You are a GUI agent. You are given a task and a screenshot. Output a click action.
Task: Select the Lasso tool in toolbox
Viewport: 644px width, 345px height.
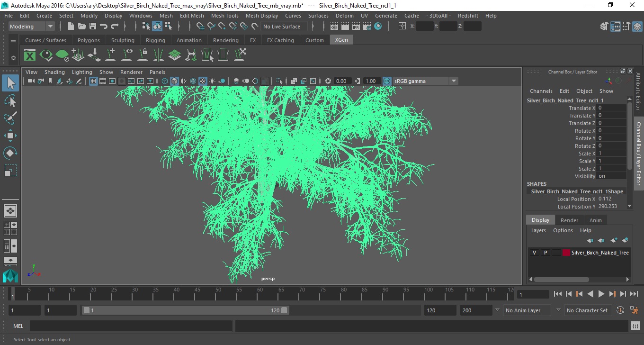pos(10,100)
